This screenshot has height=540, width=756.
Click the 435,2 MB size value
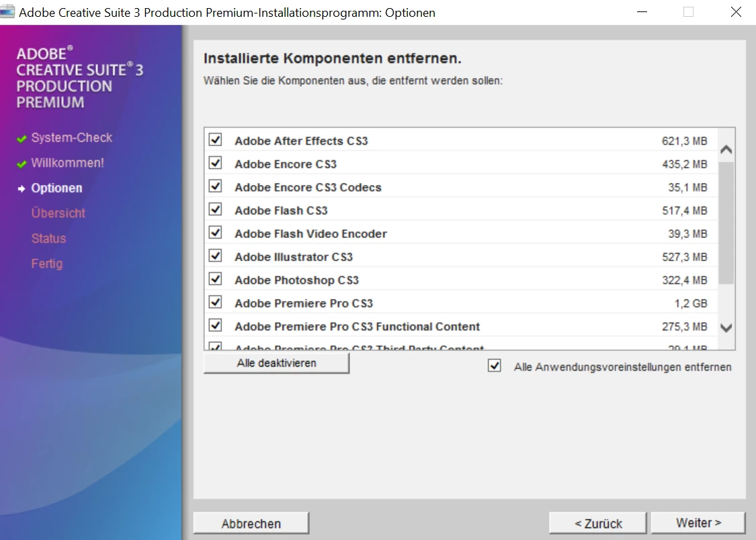point(685,164)
